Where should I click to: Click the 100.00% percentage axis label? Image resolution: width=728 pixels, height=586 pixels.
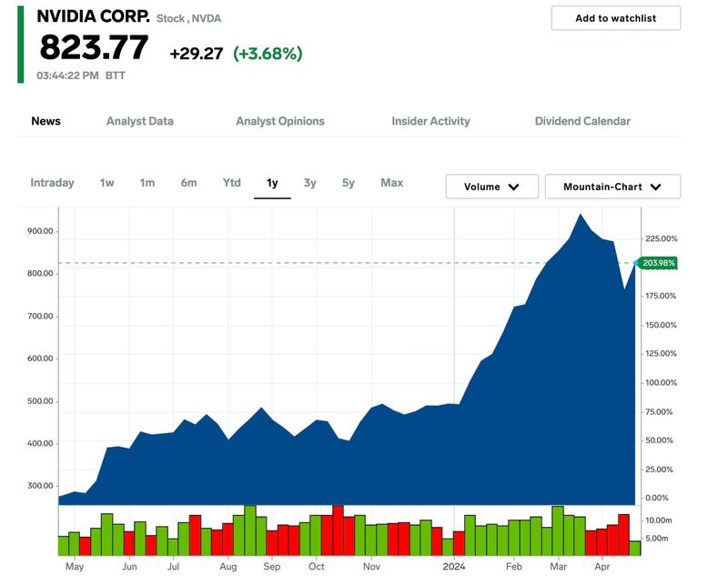662,382
